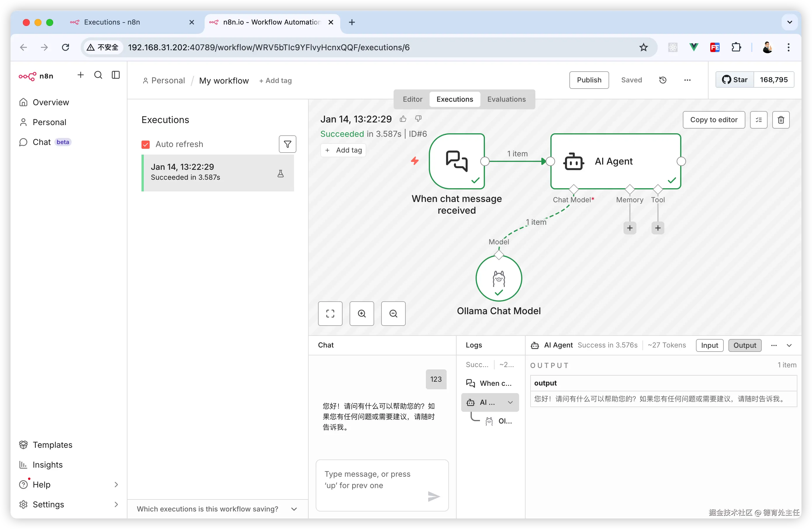Open the Evaluations tab
Image resolution: width=812 pixels, height=529 pixels.
[x=506, y=99]
